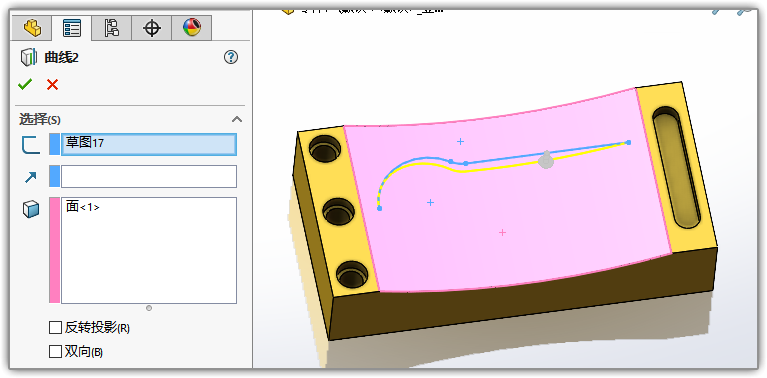The height and width of the screenshot is (378, 767).
Task: Click the gray drag handle on the curve
Action: [x=546, y=159]
